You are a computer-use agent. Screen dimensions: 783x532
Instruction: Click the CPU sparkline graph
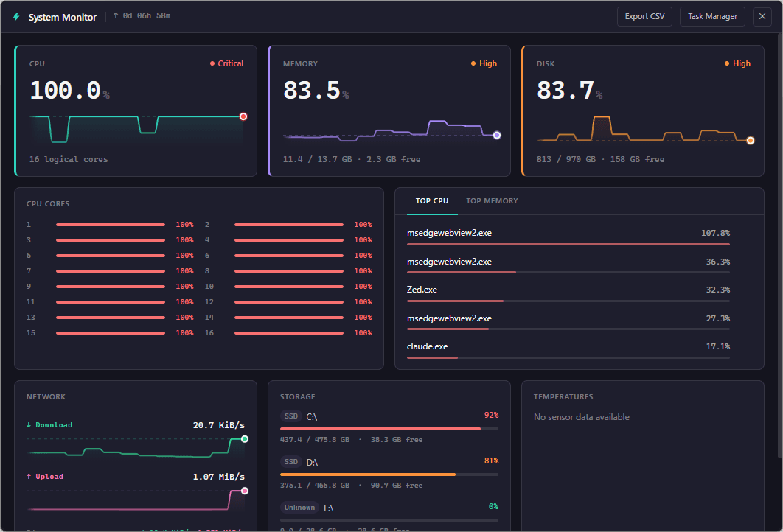tap(138, 129)
